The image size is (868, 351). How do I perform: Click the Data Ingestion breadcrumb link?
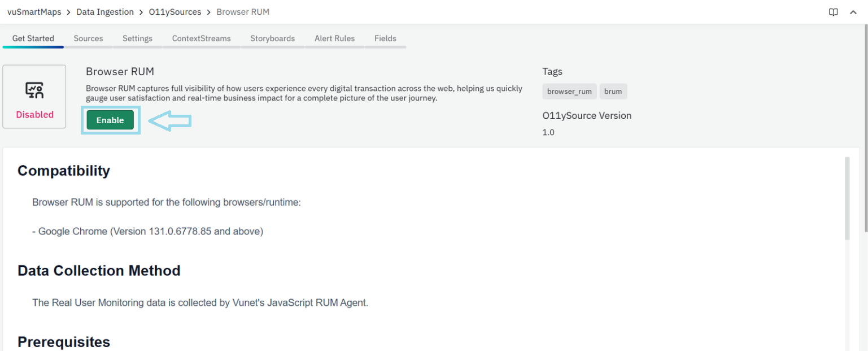click(x=105, y=12)
